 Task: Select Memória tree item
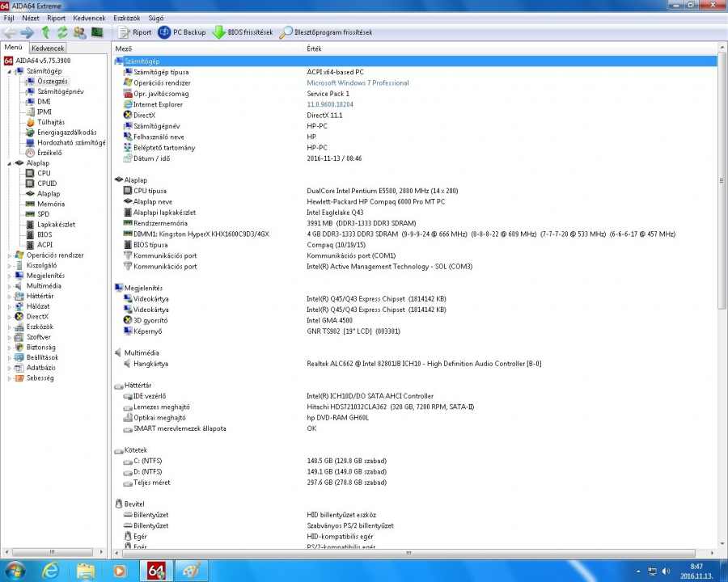tap(51, 204)
